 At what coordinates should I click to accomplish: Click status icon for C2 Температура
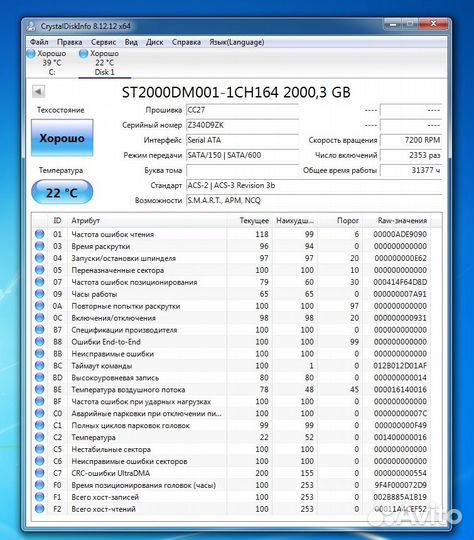[x=40, y=437]
